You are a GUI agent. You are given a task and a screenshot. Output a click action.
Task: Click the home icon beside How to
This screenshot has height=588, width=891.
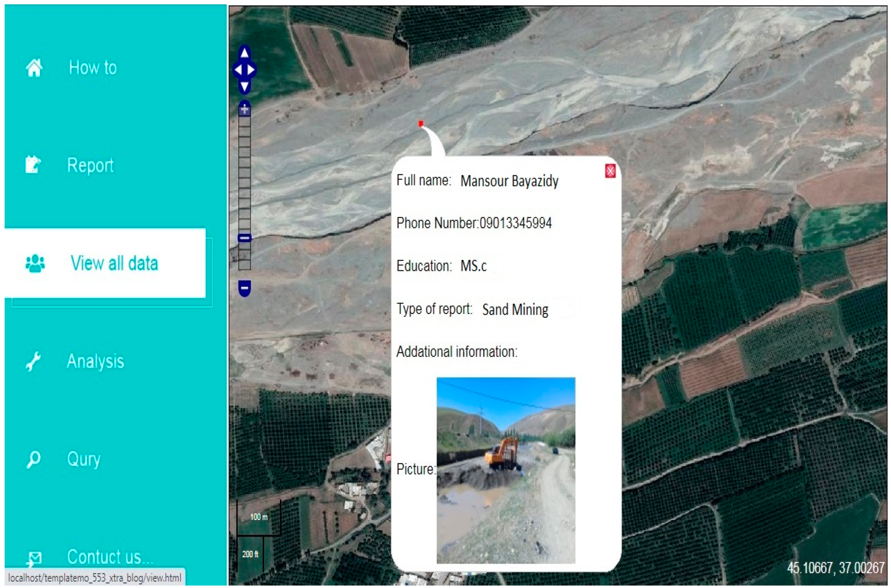point(34,68)
